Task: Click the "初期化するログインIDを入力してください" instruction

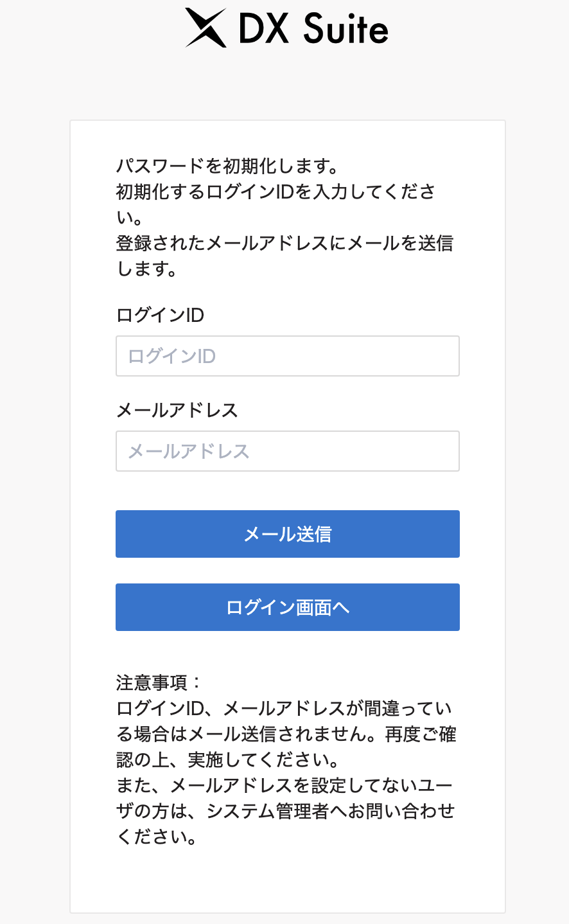Action: click(x=276, y=192)
